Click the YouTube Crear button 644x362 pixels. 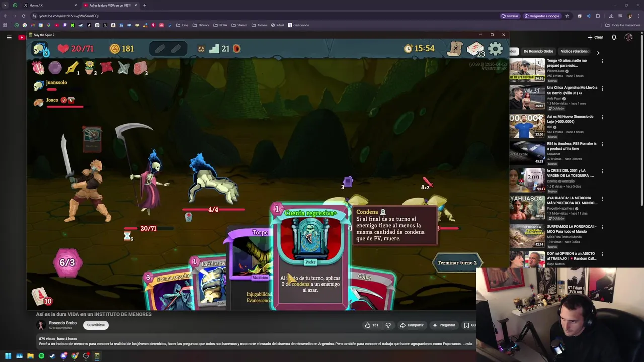[595, 37]
